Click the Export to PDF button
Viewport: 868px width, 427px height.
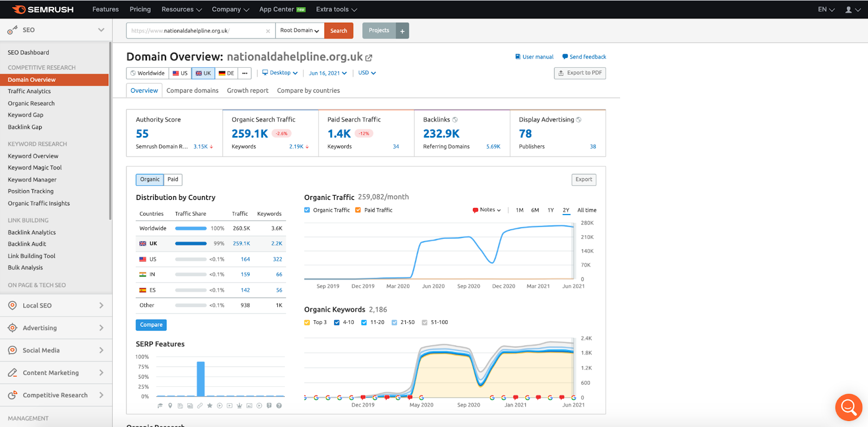pyautogui.click(x=580, y=73)
